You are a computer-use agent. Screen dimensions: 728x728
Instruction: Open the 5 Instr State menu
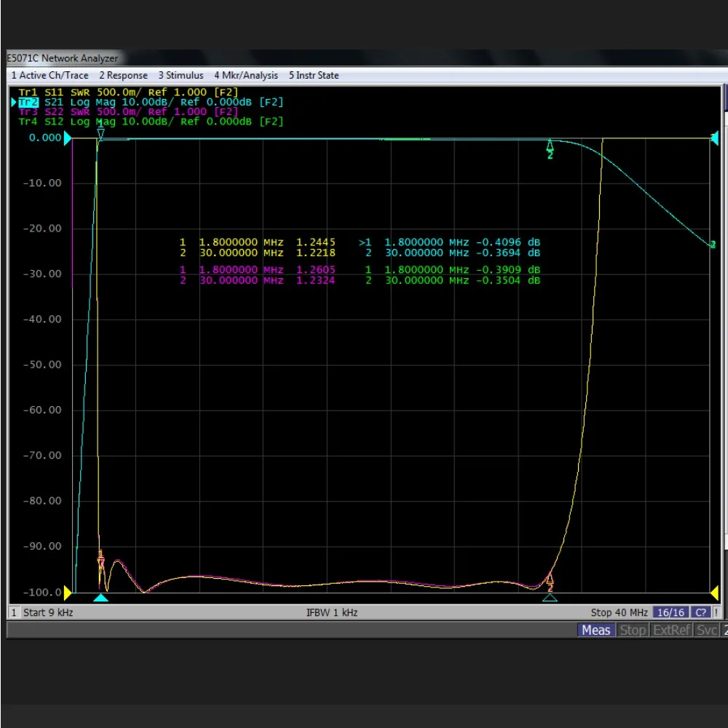314,75
